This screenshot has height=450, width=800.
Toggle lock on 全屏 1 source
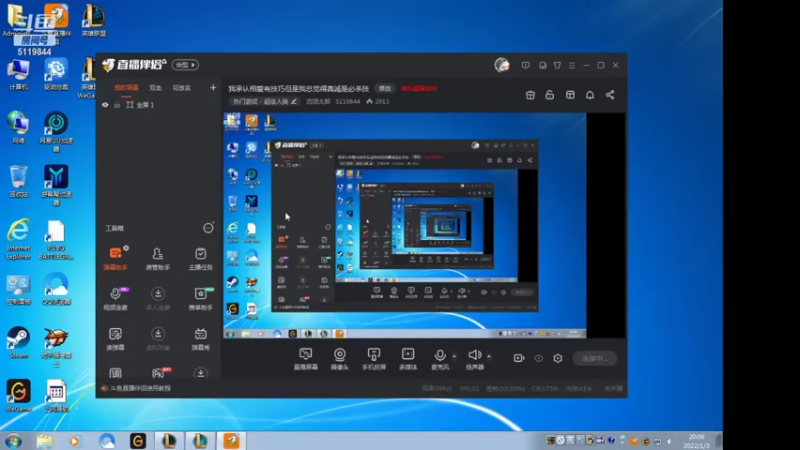pyautogui.click(x=117, y=105)
